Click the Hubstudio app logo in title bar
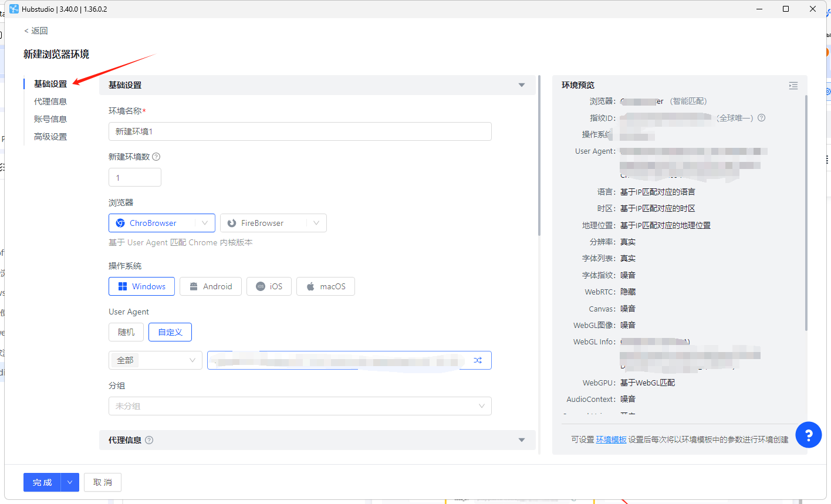831x504 pixels. pyautogui.click(x=14, y=9)
